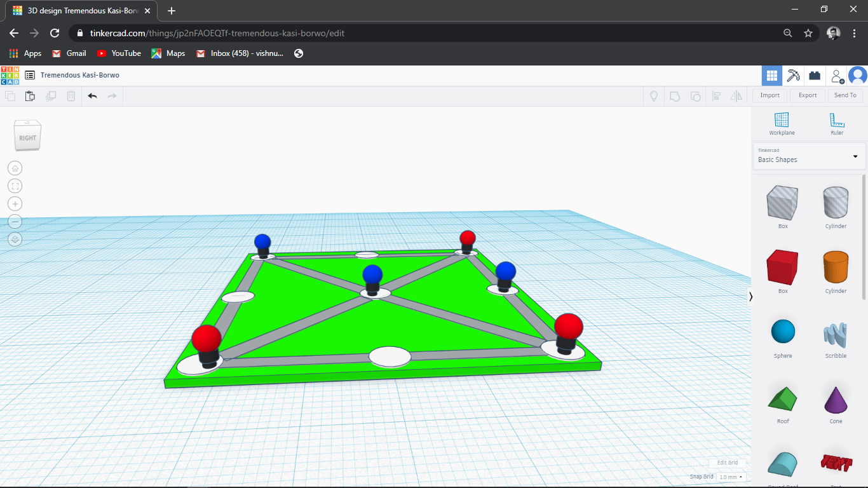The width and height of the screenshot is (868, 488).
Task: Click the Tinkercad logo
Action: coord(10,76)
